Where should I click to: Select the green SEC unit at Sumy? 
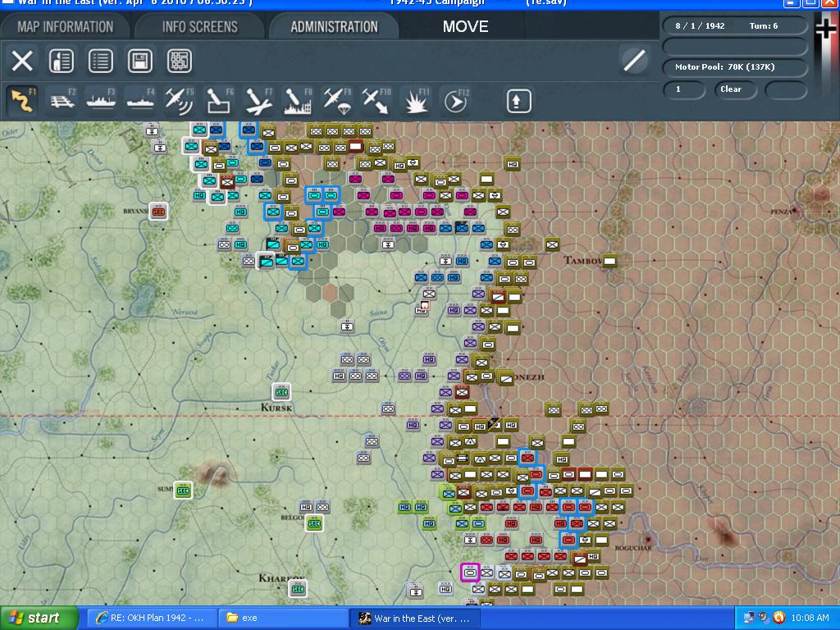[x=183, y=491]
